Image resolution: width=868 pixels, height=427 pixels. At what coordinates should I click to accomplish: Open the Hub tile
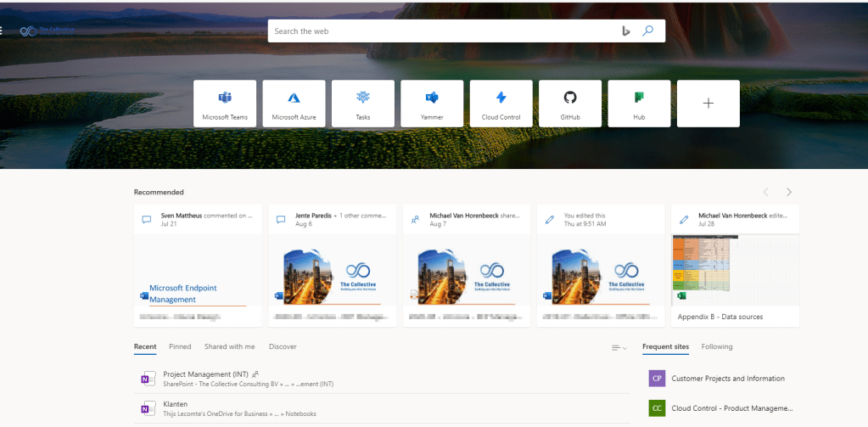click(x=639, y=104)
